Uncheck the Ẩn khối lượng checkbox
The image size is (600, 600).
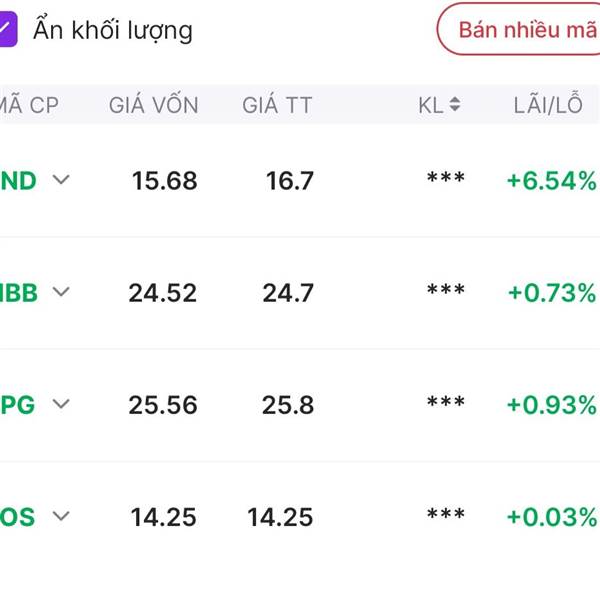click(8, 29)
